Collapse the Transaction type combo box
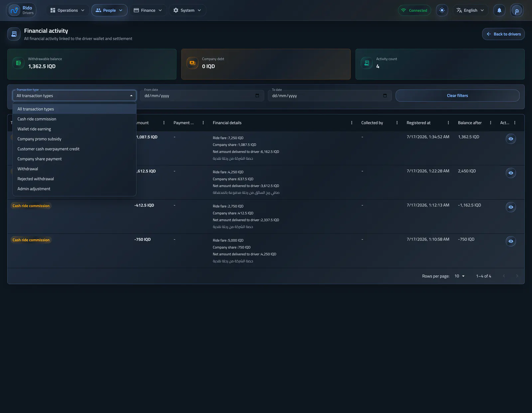532x413 pixels. click(x=74, y=96)
